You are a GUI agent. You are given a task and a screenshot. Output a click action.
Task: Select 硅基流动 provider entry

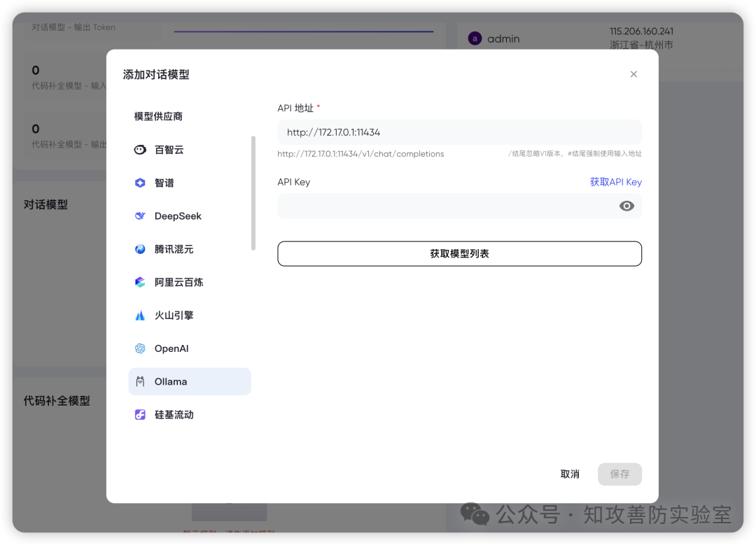coord(190,415)
